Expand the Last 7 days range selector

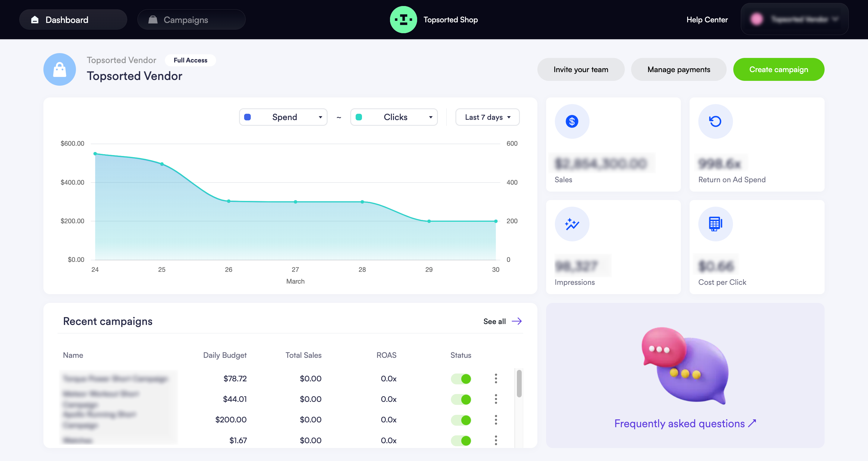(487, 117)
